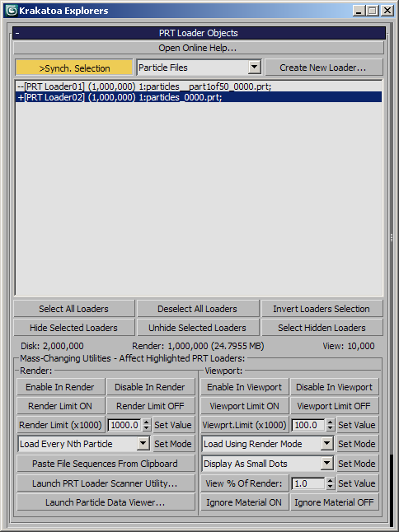Image resolution: width=399 pixels, height=532 pixels.
Task: Click the Viewprt.Limit (x1000) button
Action: coord(245,425)
